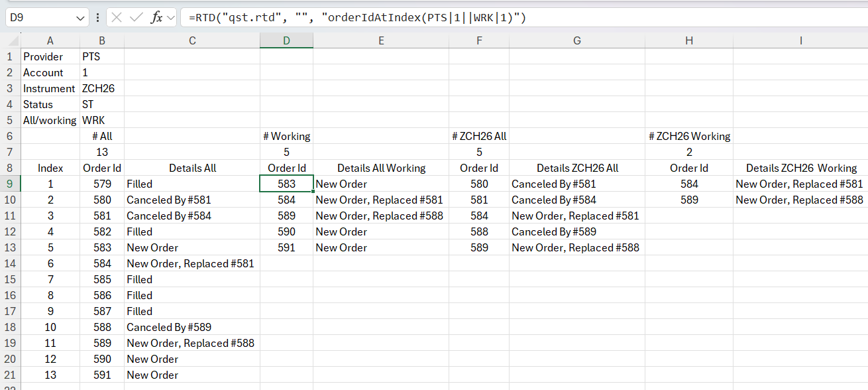The height and width of the screenshot is (390, 868).
Task: Open the three-dot menu beside the Name Box
Action: click(97, 18)
